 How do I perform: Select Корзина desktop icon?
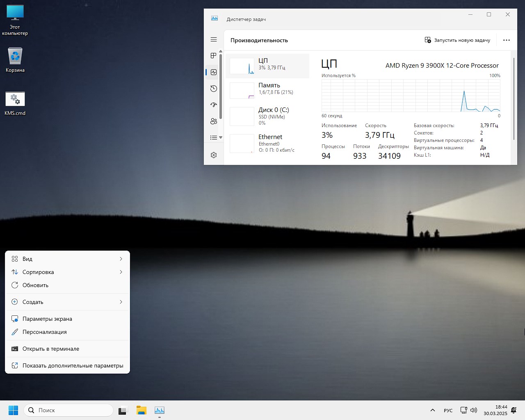point(15,60)
